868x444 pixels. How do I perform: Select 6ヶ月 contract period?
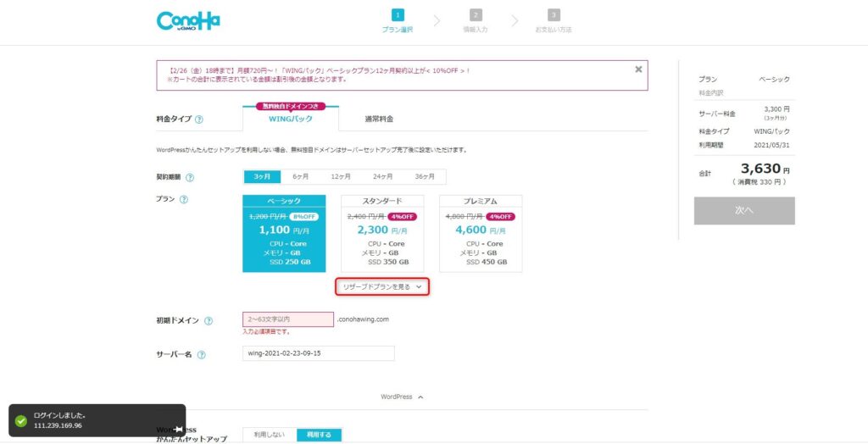301,176
